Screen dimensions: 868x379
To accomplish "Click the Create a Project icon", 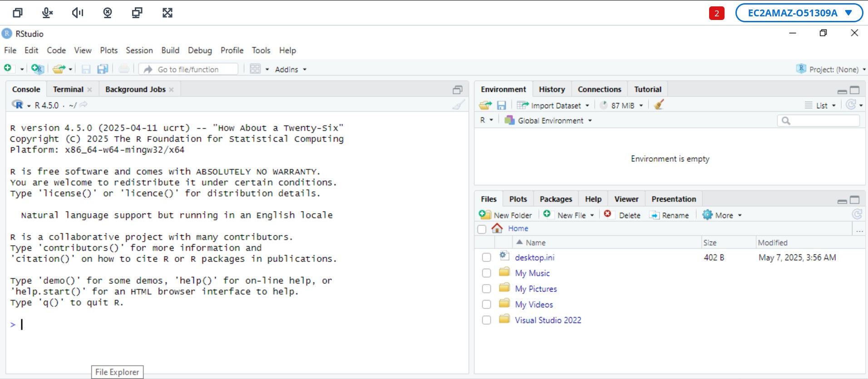I will (x=37, y=69).
